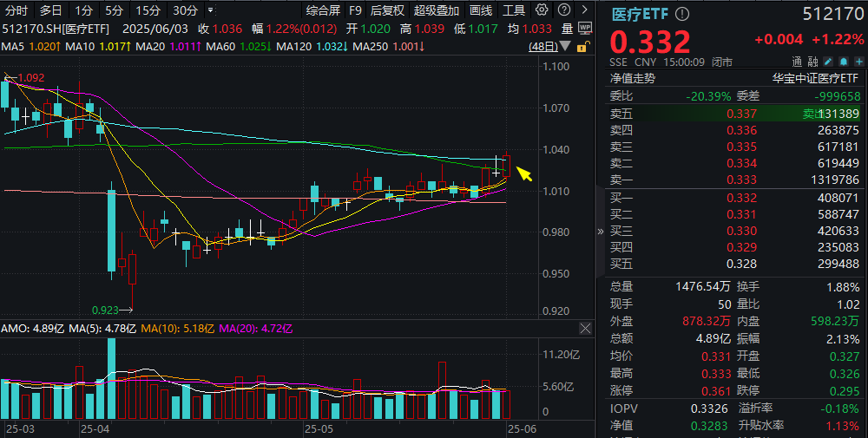Click MA60 indicator label
The height and width of the screenshot is (438, 868).
[220, 47]
